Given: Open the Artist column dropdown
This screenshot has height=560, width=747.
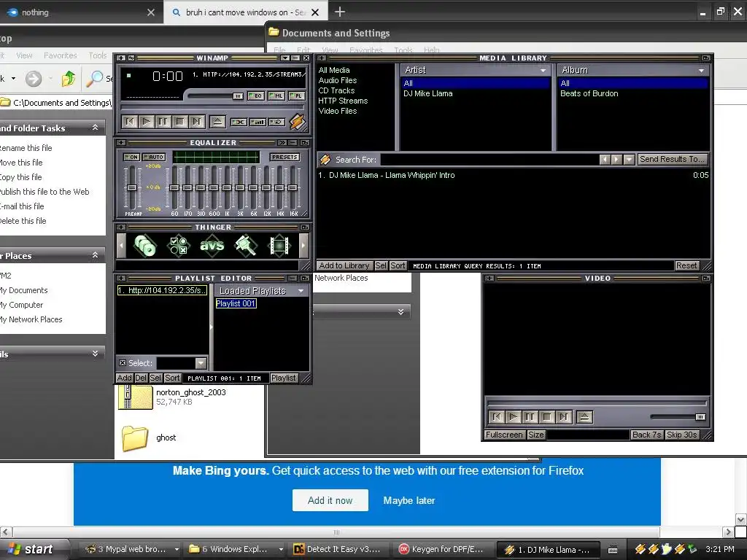Looking at the screenshot, I should 543,71.
